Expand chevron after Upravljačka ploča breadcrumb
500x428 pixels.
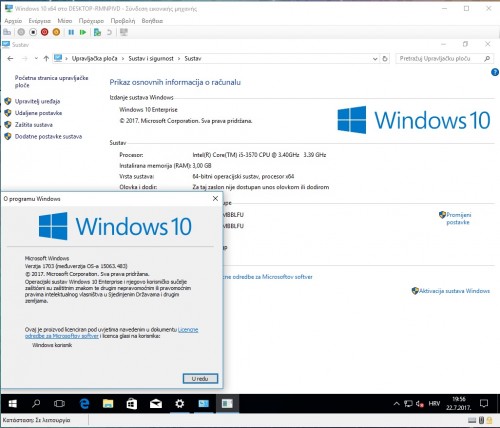click(123, 59)
